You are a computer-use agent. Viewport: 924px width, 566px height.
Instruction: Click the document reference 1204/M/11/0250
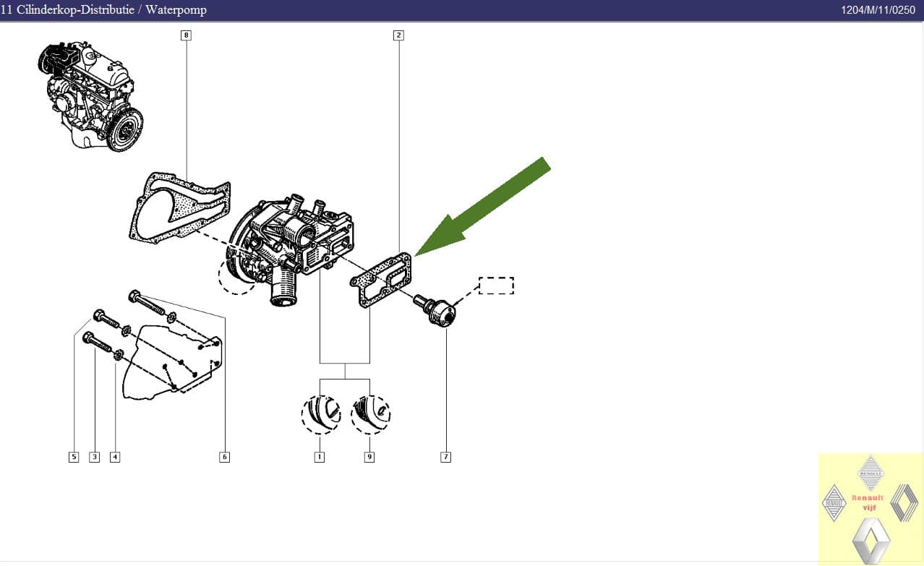point(878,9)
